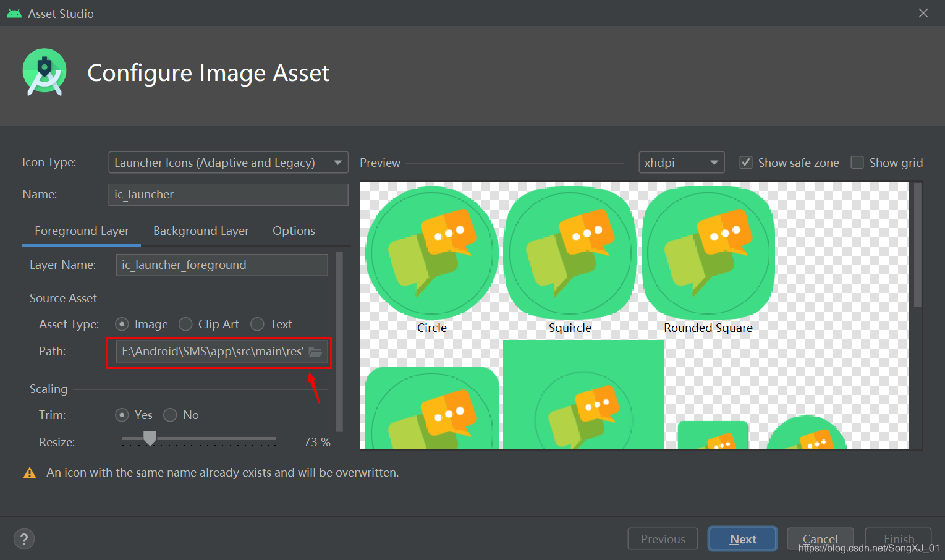The image size is (945, 560).
Task: Click the Android icon in the title bar
Action: tap(14, 13)
